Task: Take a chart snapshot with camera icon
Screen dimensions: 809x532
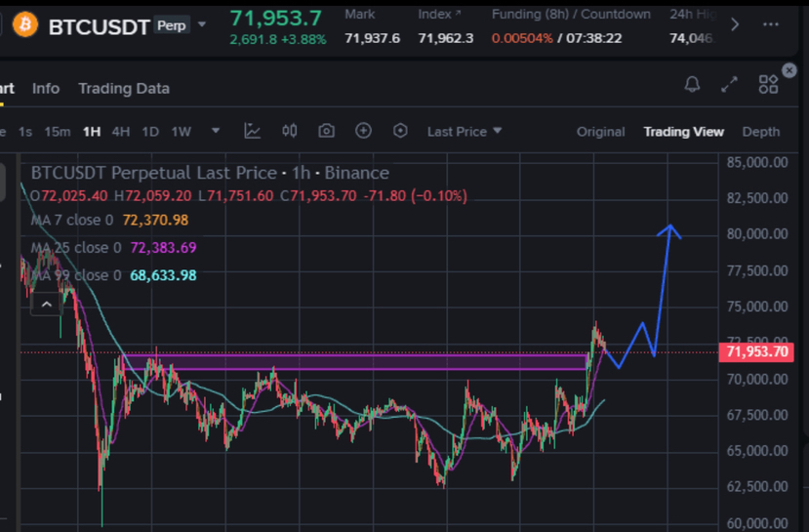Action: pyautogui.click(x=326, y=131)
